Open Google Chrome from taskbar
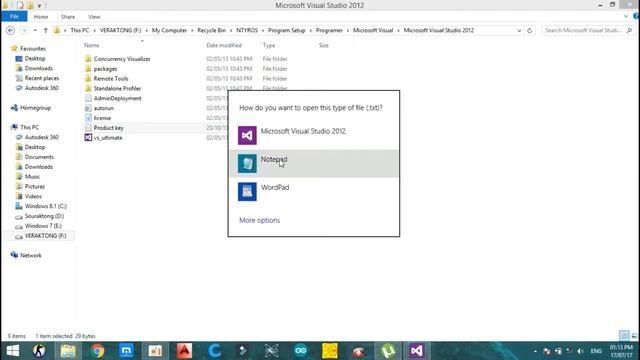640x360 pixels. tap(98, 351)
